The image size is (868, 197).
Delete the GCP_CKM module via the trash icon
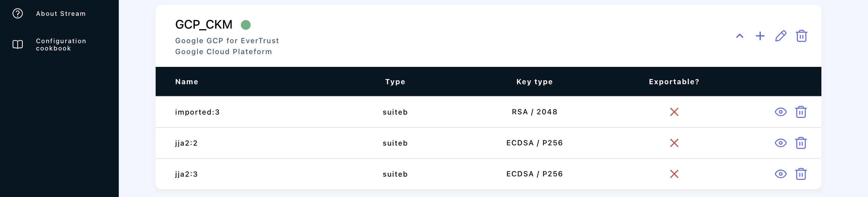(802, 36)
